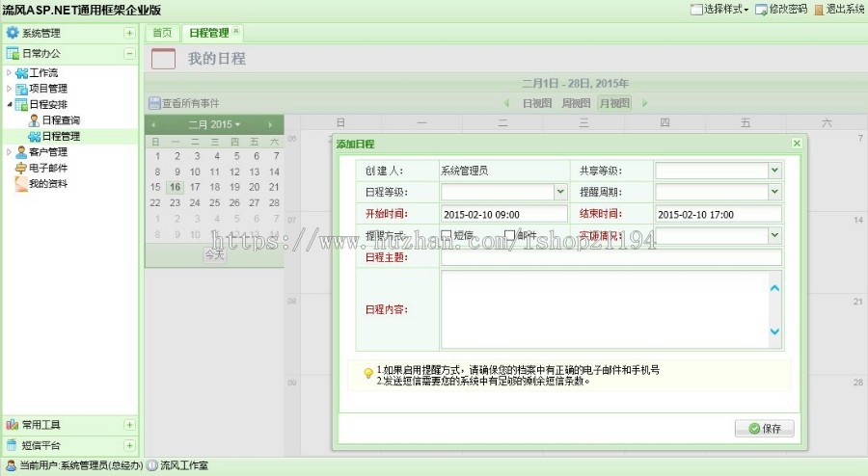This screenshot has height=476, width=868.
Task: Open the 共享等级 dropdown
Action: coord(774,171)
